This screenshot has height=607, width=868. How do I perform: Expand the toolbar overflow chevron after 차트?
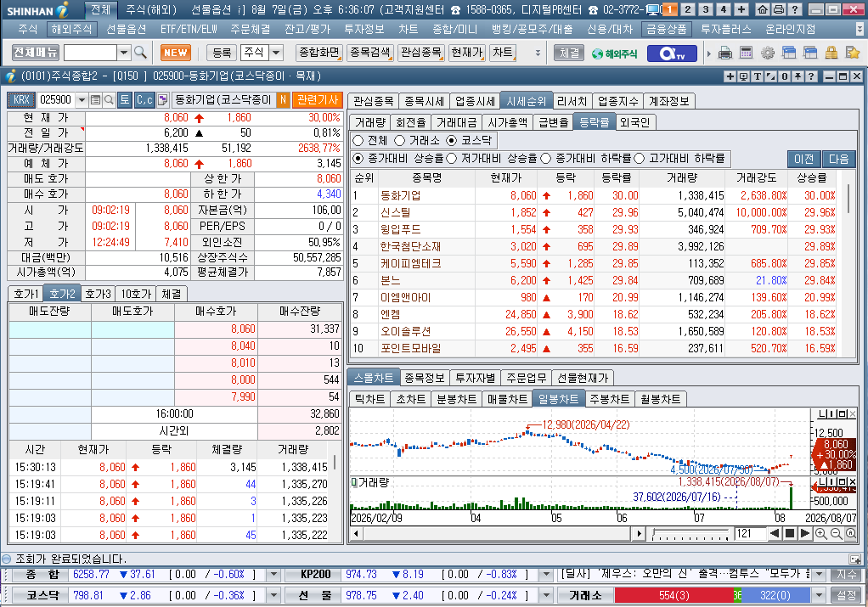click(538, 53)
